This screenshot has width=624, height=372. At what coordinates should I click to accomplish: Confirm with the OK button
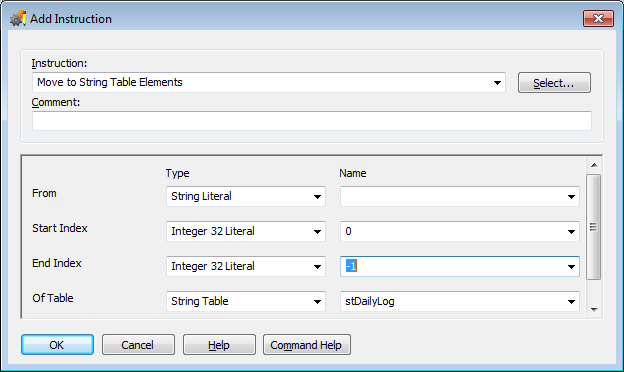tap(57, 345)
